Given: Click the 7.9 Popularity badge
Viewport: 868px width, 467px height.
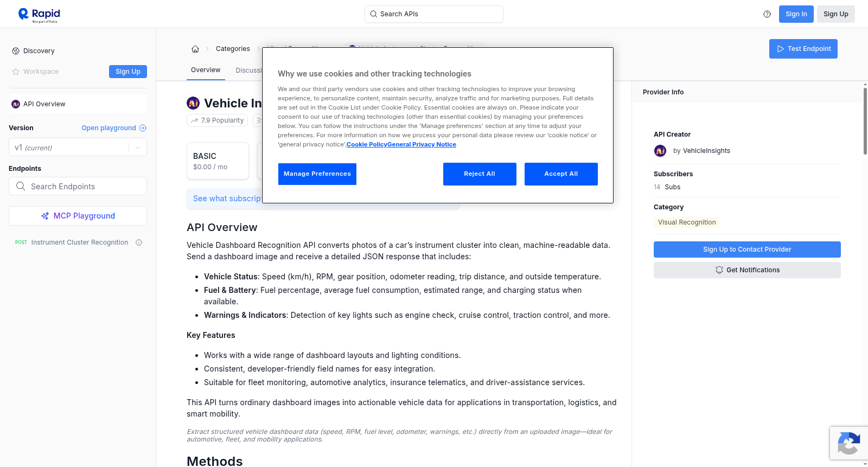Looking at the screenshot, I should click(218, 120).
